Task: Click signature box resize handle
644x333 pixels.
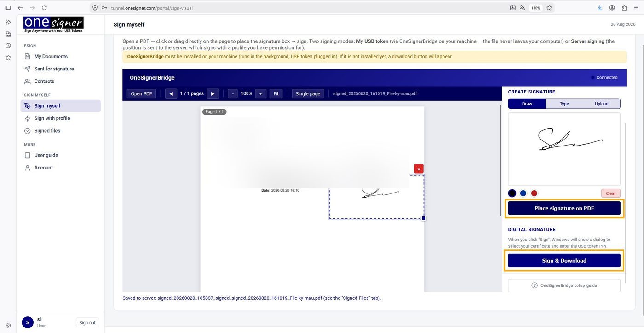Action: [x=424, y=218]
